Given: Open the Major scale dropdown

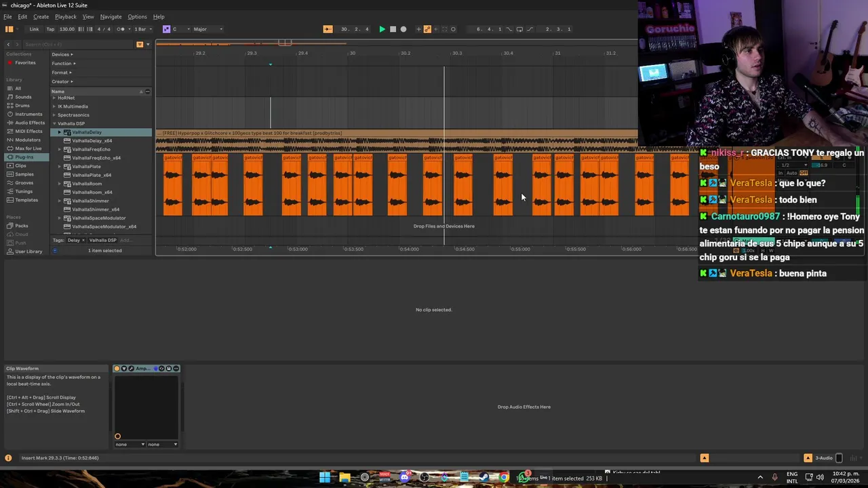Looking at the screenshot, I should click(208, 29).
